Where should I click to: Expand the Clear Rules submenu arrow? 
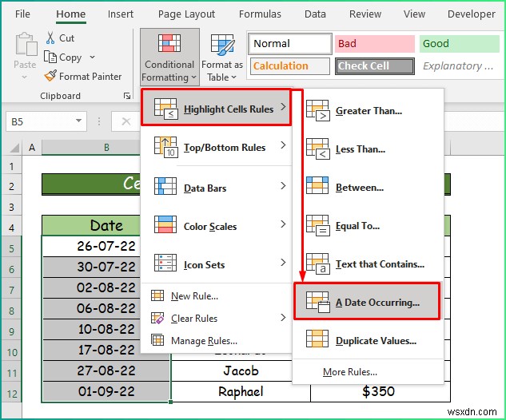click(x=283, y=318)
